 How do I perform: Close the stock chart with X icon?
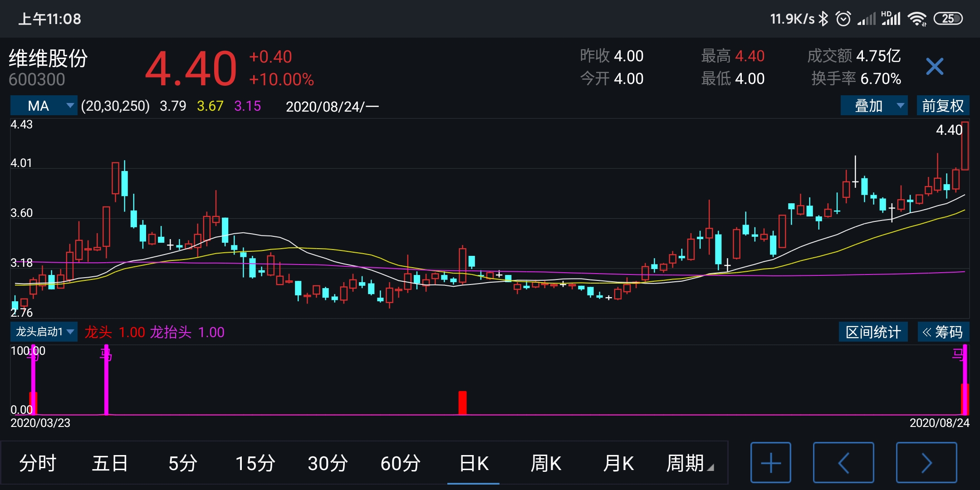click(934, 67)
